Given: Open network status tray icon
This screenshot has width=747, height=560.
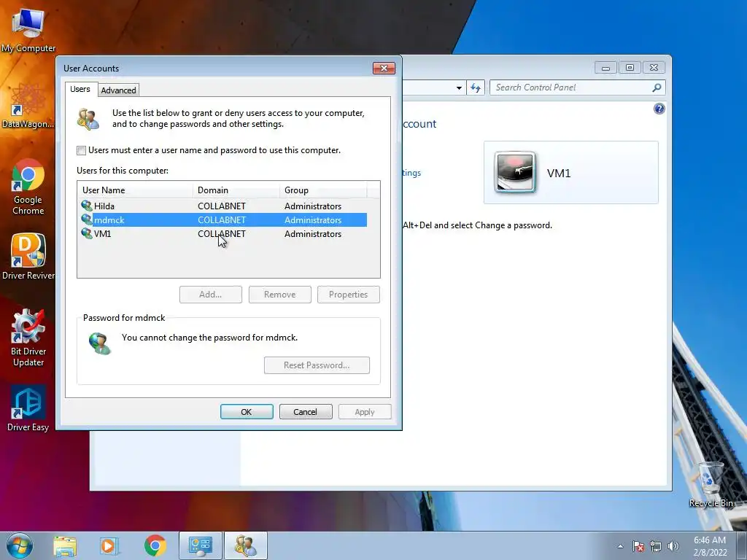Looking at the screenshot, I should 656,546.
